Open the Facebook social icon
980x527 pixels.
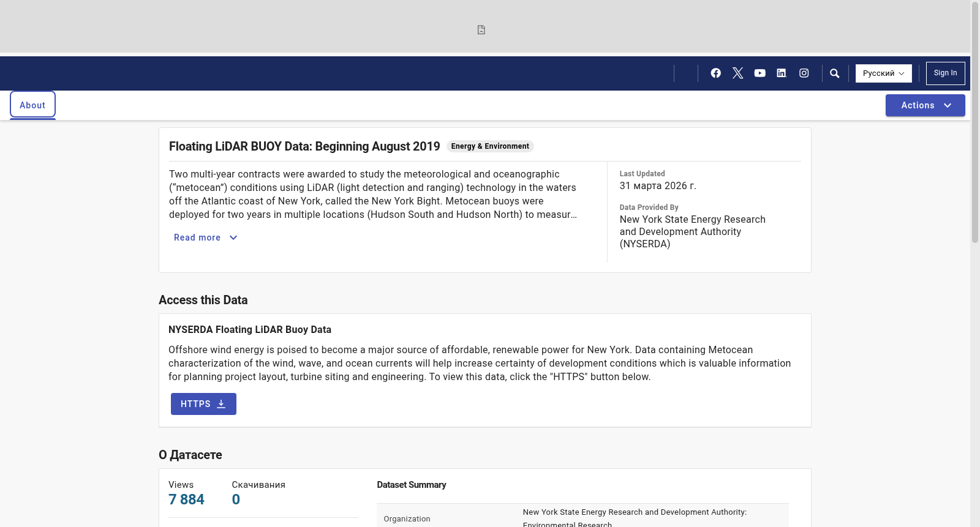click(715, 73)
